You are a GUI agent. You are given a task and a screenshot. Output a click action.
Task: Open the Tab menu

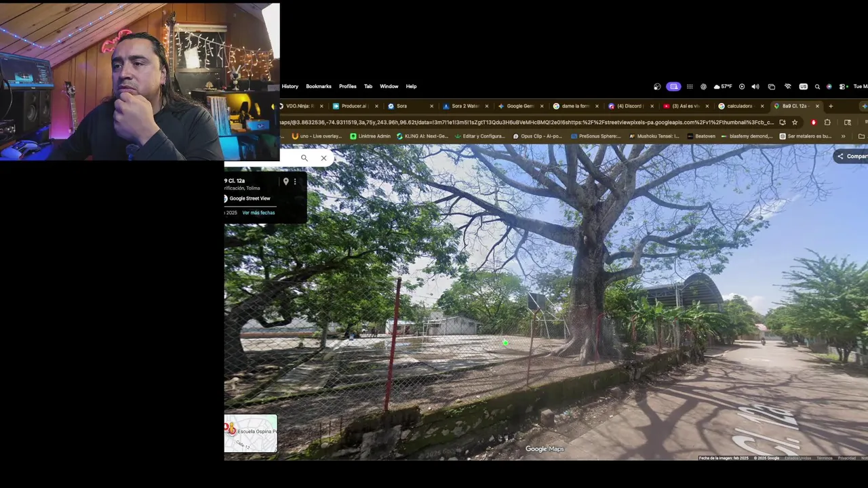click(368, 87)
